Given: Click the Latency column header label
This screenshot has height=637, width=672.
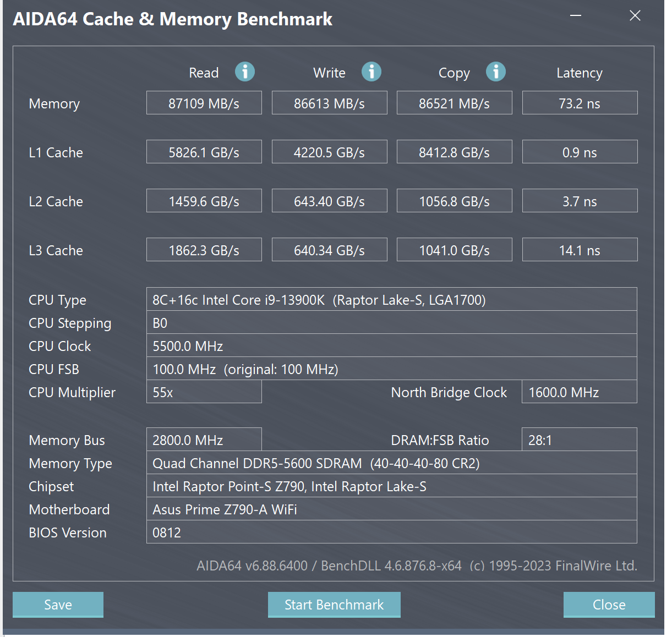Looking at the screenshot, I should (580, 73).
